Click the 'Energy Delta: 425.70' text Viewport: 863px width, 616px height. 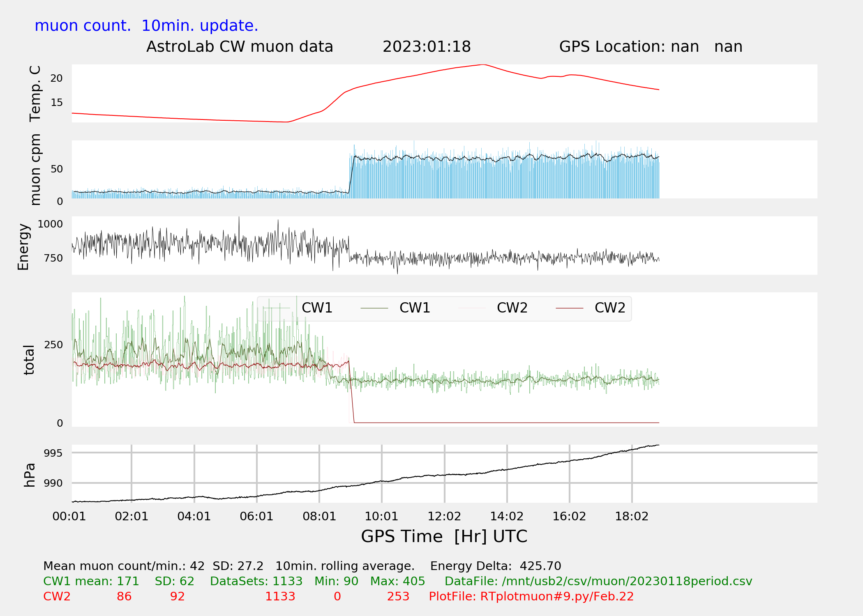pyautogui.click(x=495, y=566)
